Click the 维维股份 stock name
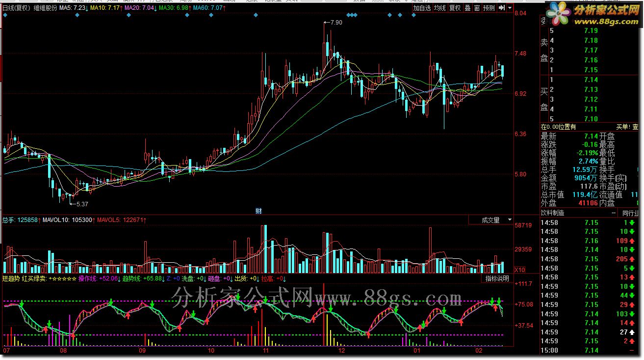 click(45, 8)
